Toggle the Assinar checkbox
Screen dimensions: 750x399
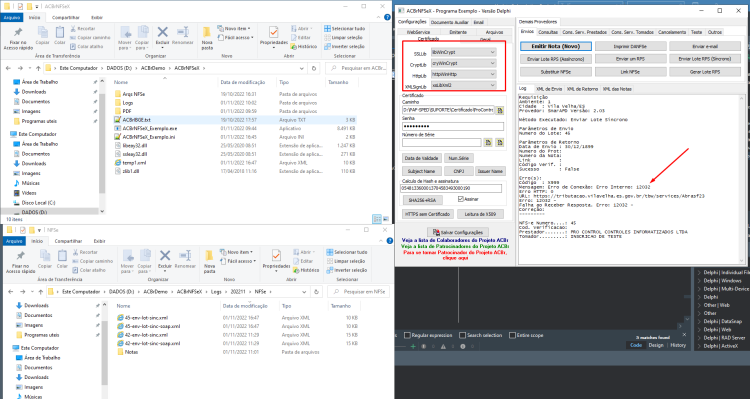point(461,199)
